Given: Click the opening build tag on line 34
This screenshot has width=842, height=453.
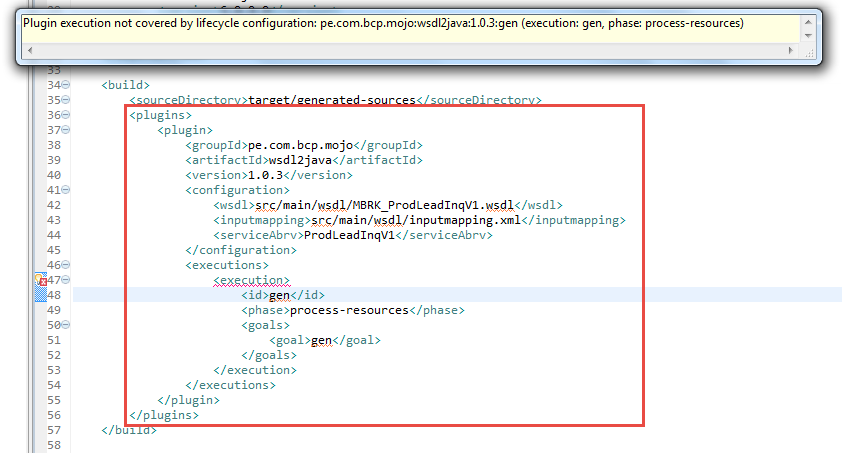Looking at the screenshot, I should (x=126, y=85).
